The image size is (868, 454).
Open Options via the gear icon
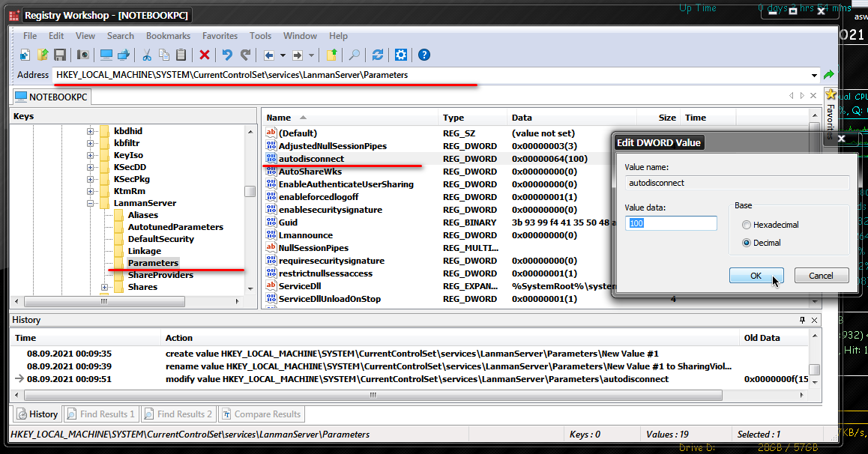[x=401, y=55]
